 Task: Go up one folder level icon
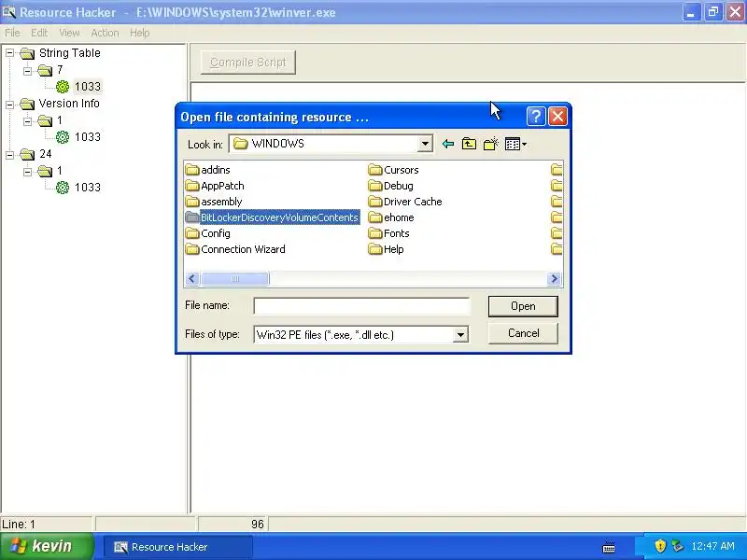469,144
